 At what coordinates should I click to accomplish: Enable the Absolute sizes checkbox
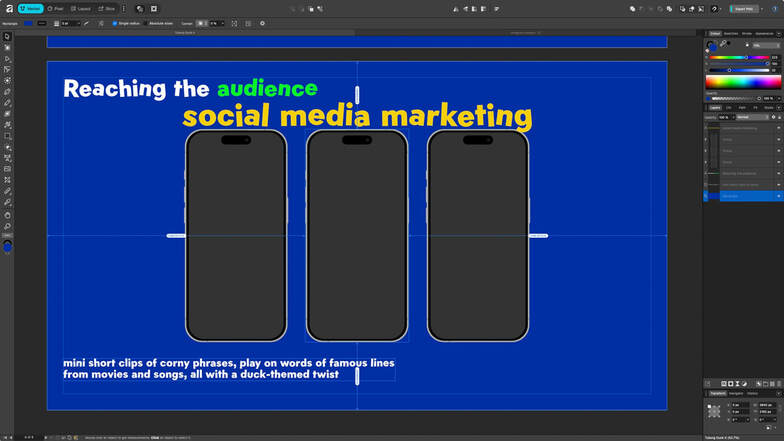(x=146, y=23)
